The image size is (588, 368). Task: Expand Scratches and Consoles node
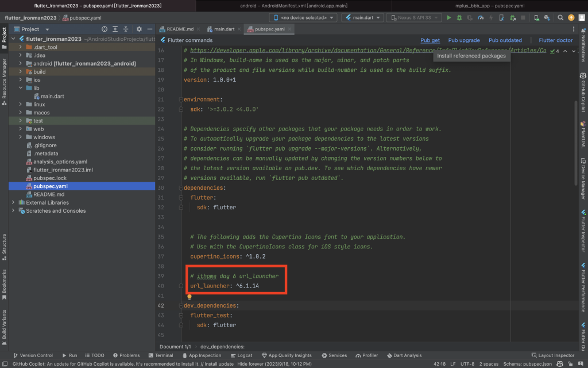[x=14, y=210]
